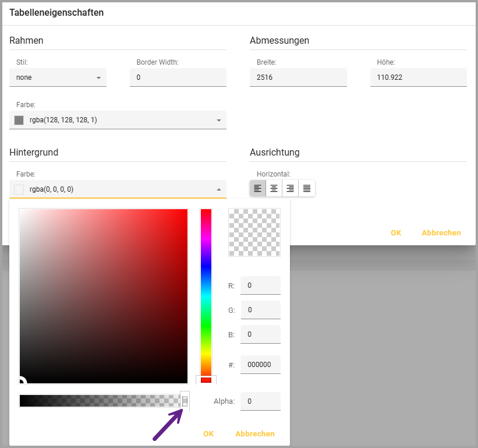Click the Alpha value input field
This screenshot has height=448, width=478.
pos(260,401)
